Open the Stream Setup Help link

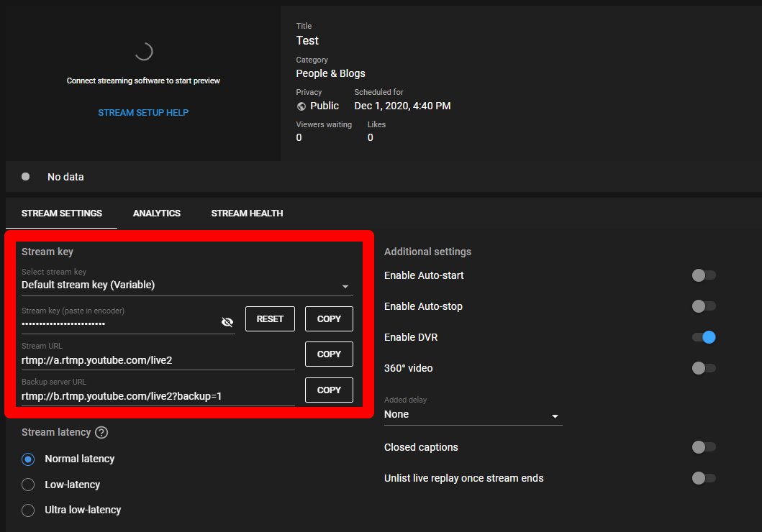tap(143, 113)
